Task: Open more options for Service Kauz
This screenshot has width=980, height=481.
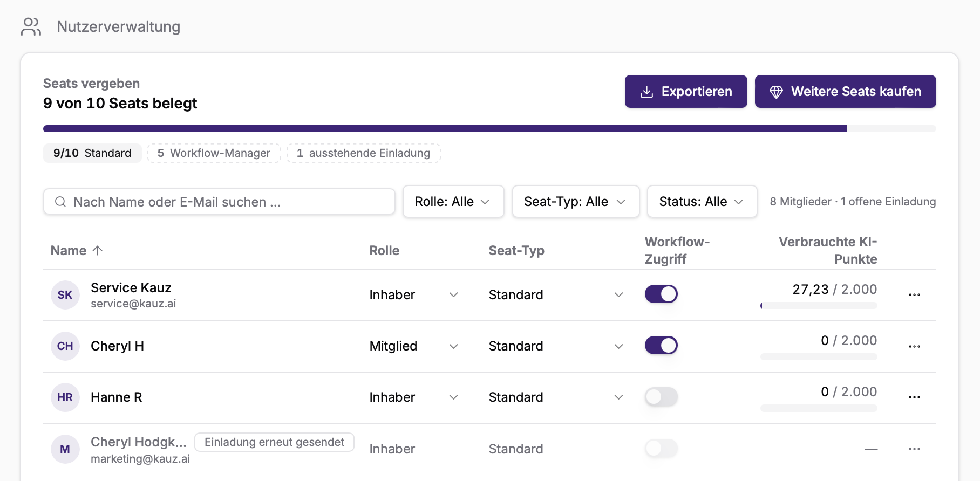Action: point(914,295)
